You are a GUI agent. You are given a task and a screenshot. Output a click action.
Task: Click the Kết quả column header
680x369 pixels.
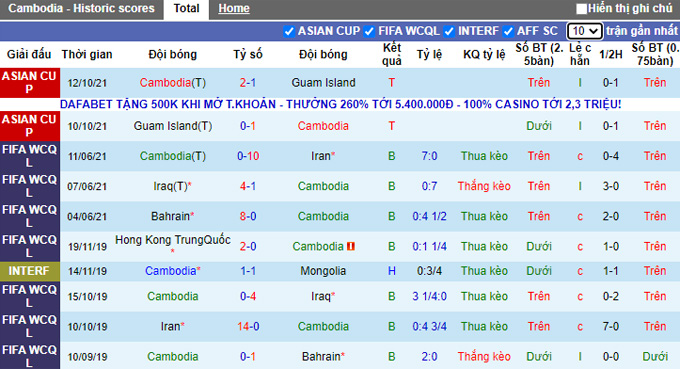[x=392, y=55]
